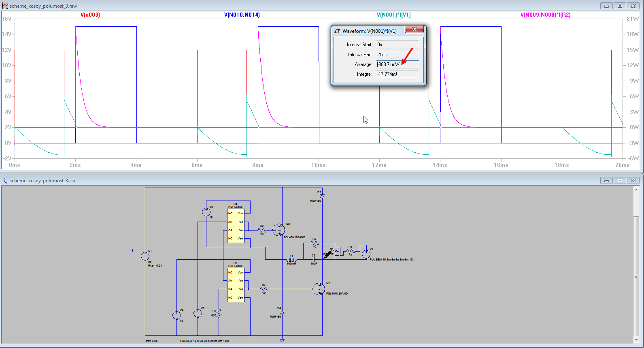The image size is (644, 348).
Task: Select the U1 IGBT transistor symbol
Action: click(x=319, y=289)
